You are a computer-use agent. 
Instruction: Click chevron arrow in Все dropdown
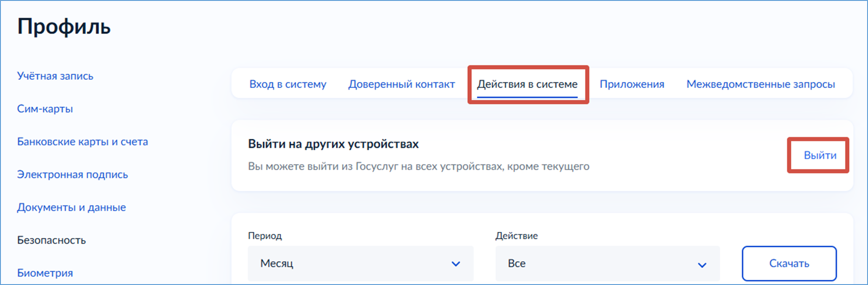702,265
